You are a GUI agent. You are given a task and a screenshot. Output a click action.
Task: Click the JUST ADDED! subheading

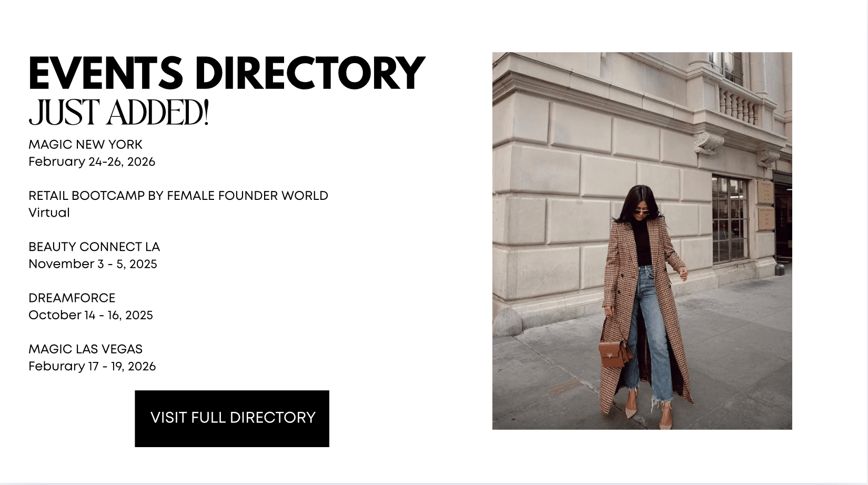click(x=119, y=112)
